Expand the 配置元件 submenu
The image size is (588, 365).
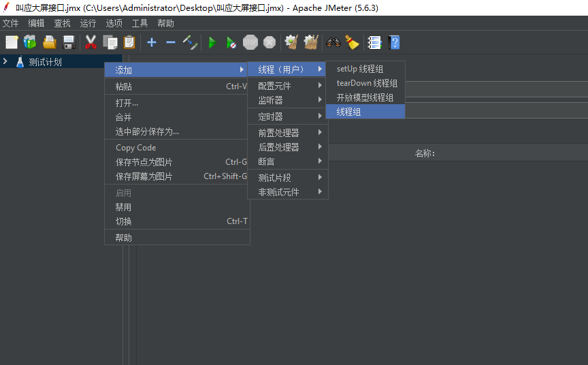pos(288,86)
